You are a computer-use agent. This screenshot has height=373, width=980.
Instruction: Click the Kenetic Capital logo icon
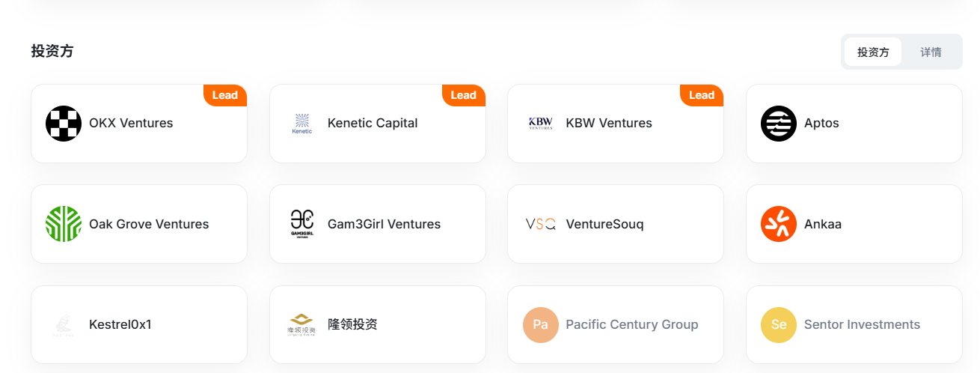click(x=302, y=124)
